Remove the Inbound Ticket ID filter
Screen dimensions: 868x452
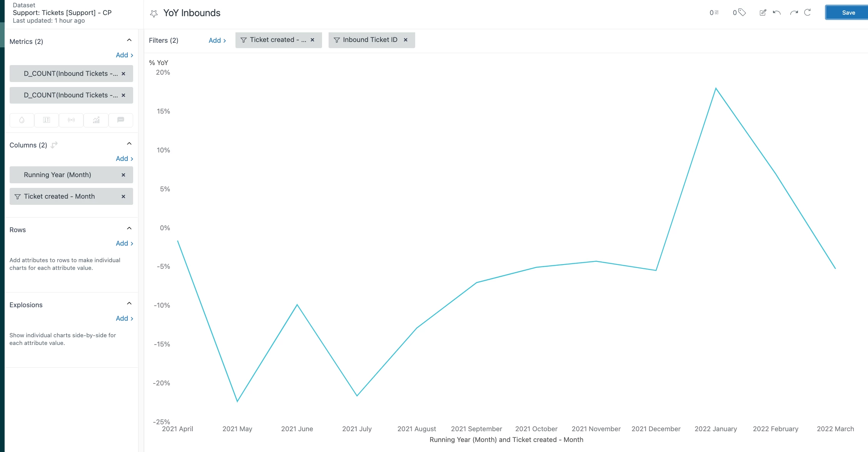click(x=406, y=40)
